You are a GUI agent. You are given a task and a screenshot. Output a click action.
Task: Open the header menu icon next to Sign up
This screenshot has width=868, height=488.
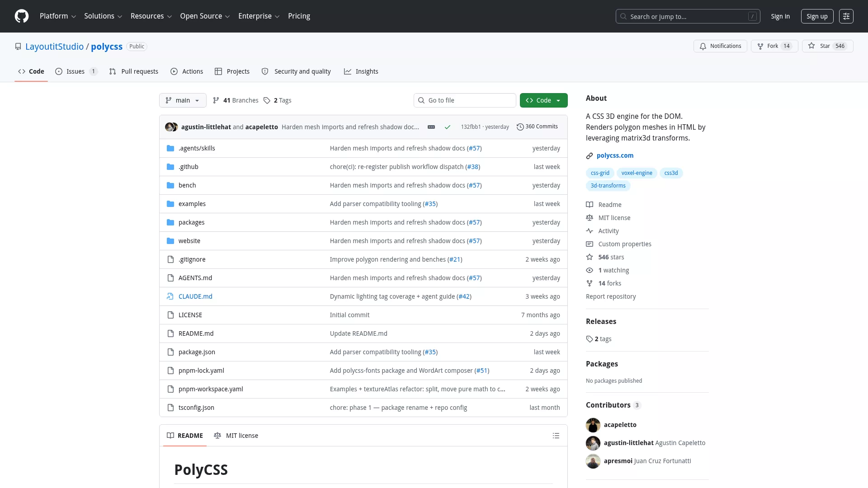coord(846,16)
